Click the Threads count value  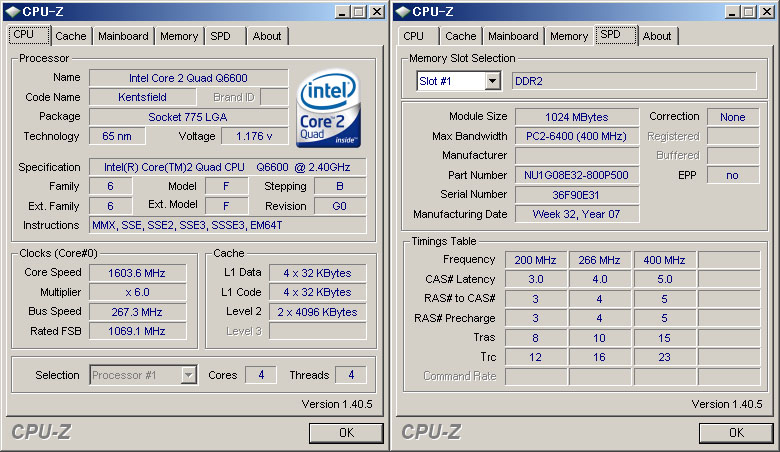(x=351, y=375)
